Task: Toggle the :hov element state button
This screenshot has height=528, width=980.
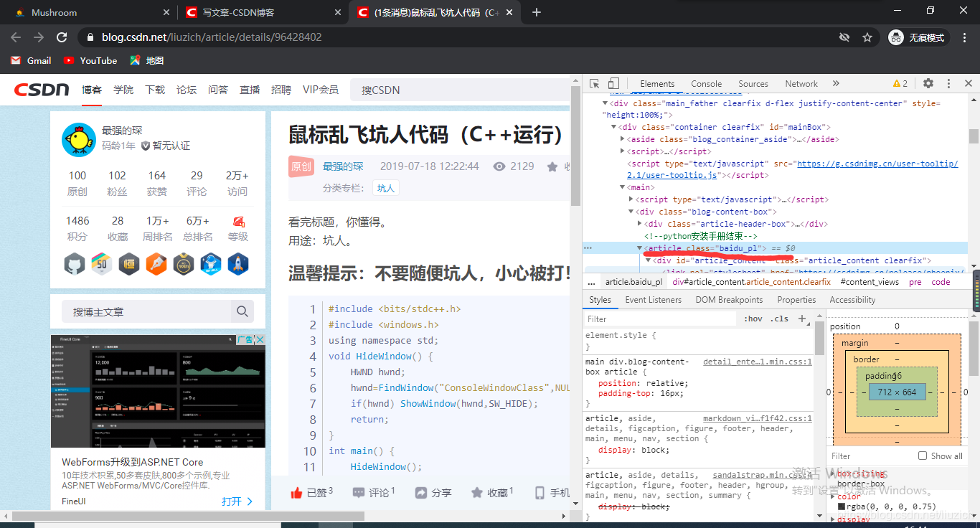Action: coord(753,319)
